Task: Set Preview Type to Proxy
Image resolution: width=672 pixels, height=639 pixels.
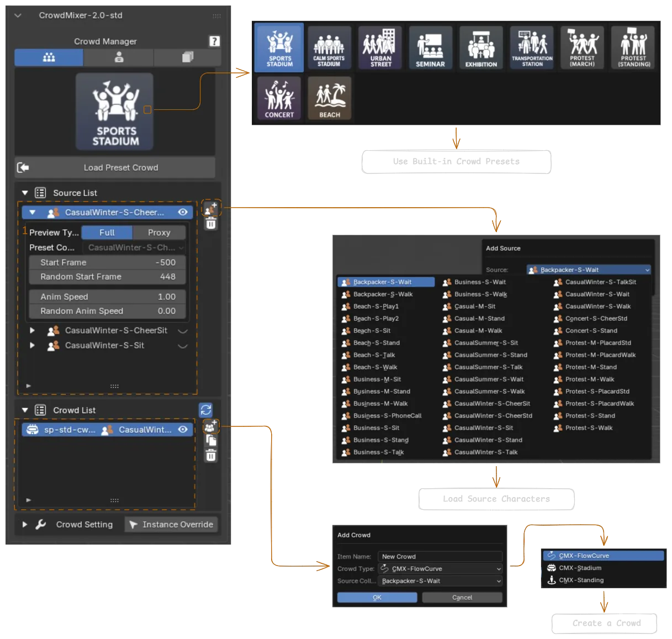Action: pos(159,233)
